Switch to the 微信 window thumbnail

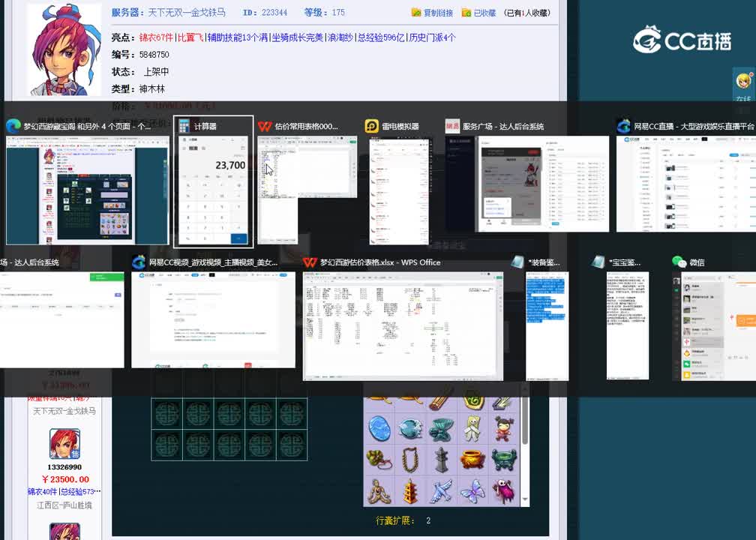(714, 326)
